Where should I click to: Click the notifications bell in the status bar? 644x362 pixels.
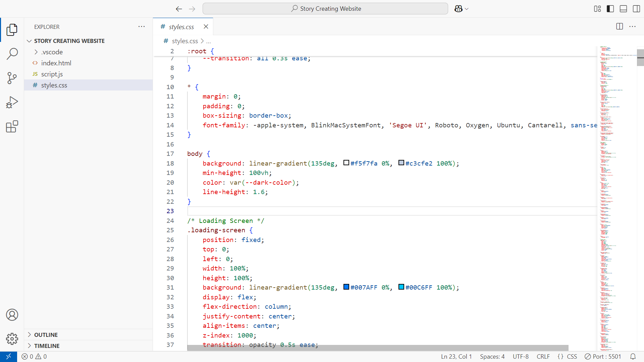pos(633,356)
